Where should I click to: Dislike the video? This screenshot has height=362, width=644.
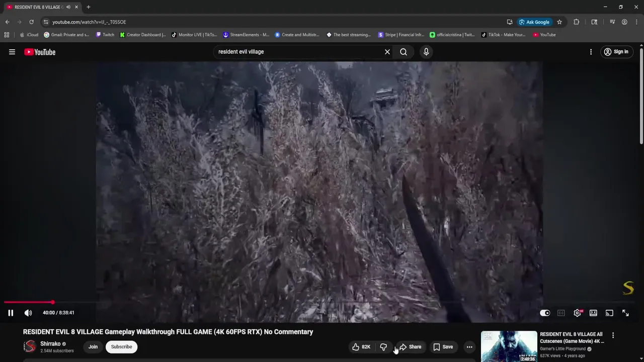pos(383,347)
